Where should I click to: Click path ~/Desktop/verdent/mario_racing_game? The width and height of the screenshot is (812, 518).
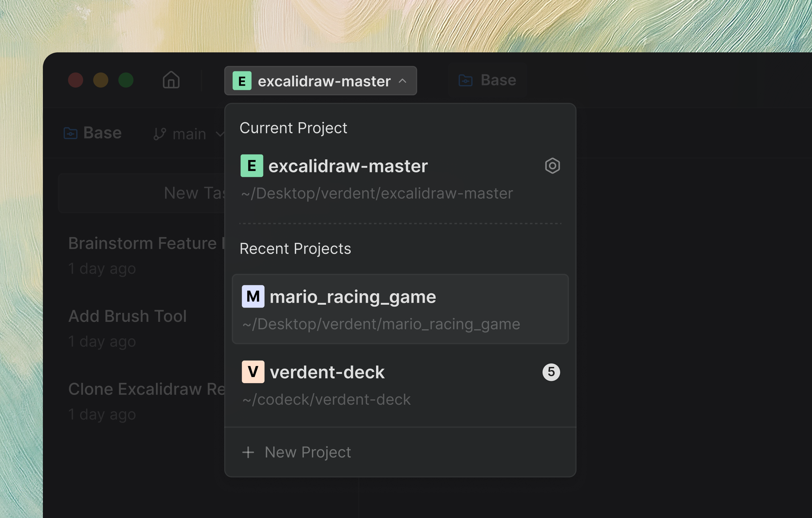click(381, 324)
